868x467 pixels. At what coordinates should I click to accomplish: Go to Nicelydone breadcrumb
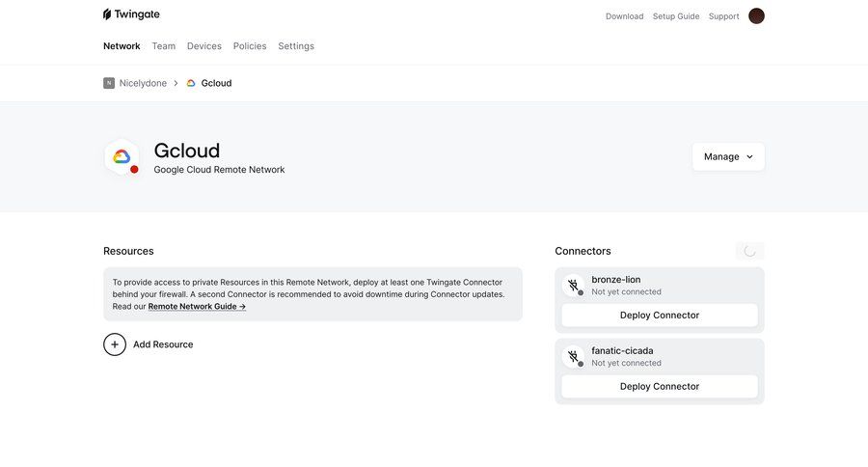click(x=143, y=83)
